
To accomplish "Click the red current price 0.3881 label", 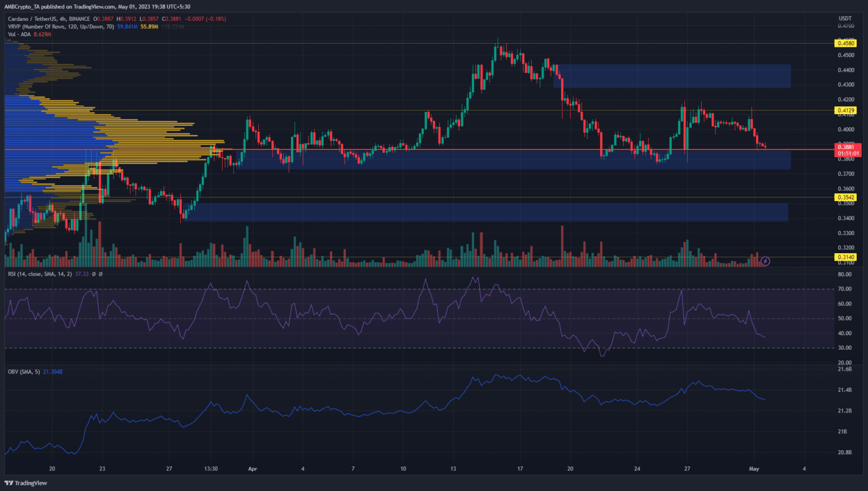I will tap(848, 147).
